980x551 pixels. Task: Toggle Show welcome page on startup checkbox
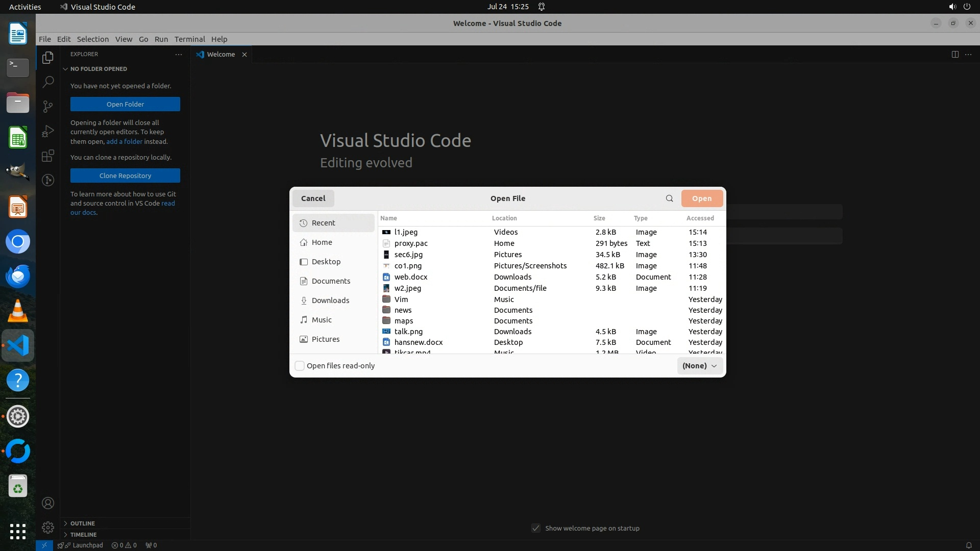[535, 528]
